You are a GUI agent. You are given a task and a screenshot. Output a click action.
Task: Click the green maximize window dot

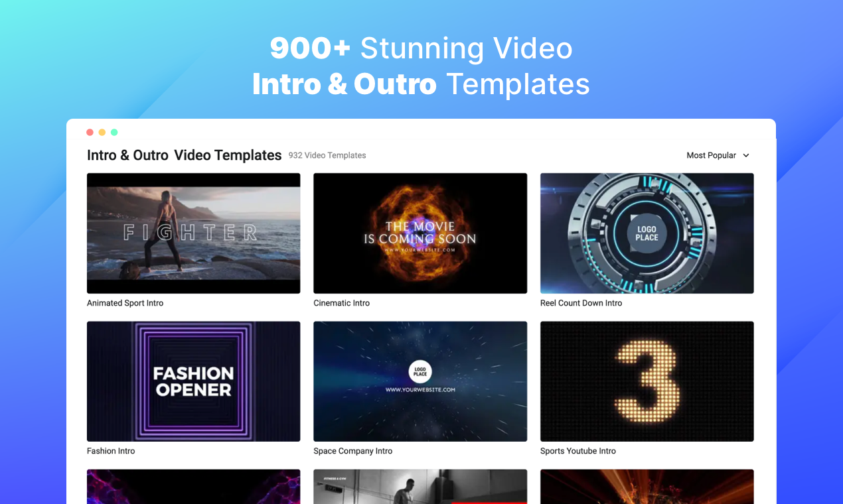tap(114, 133)
